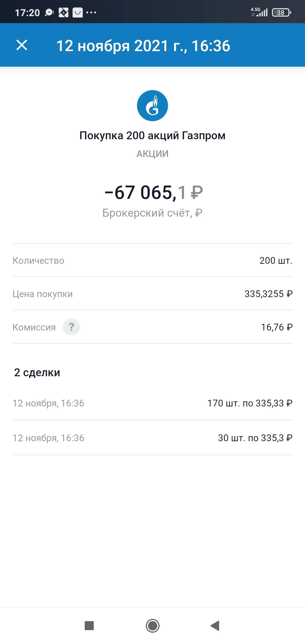
Task: Tap the title Покупка 200 акций Газпром
Action: pyautogui.click(x=152, y=136)
